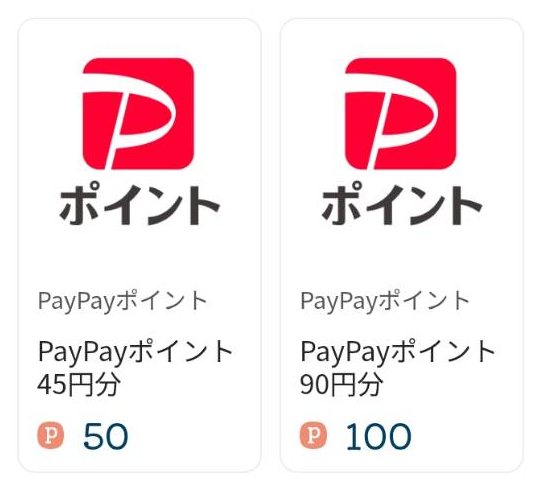
Task: Select the grey PayPayポイント label on the right card
Action: click(385, 301)
